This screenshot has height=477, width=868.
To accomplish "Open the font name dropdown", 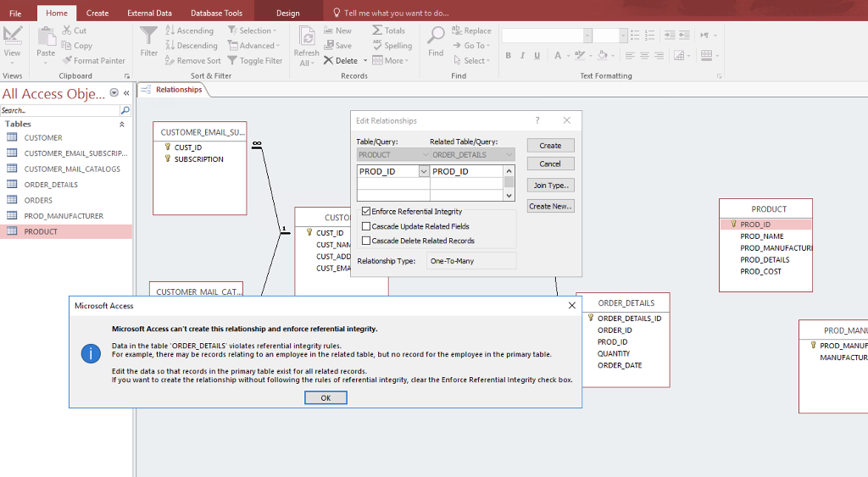I will [587, 36].
